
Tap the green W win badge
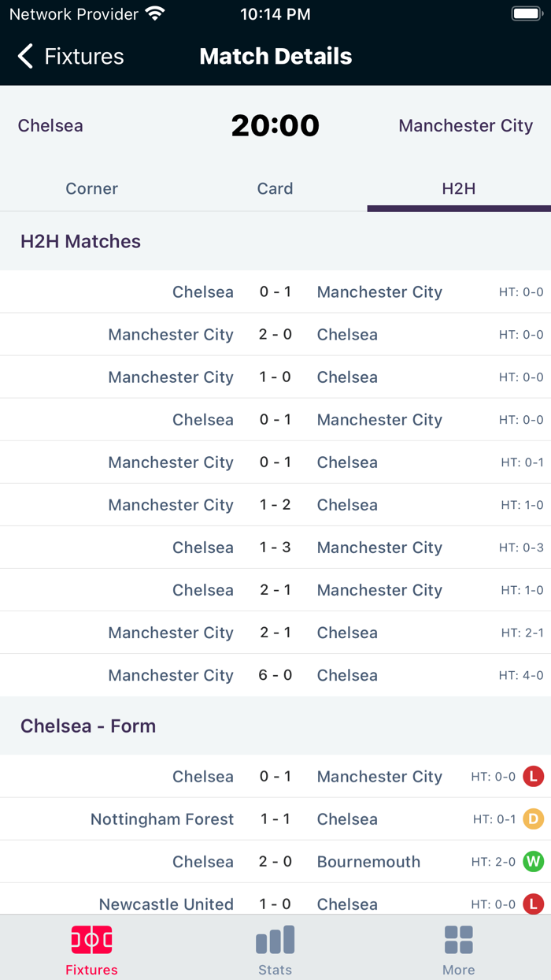533,862
